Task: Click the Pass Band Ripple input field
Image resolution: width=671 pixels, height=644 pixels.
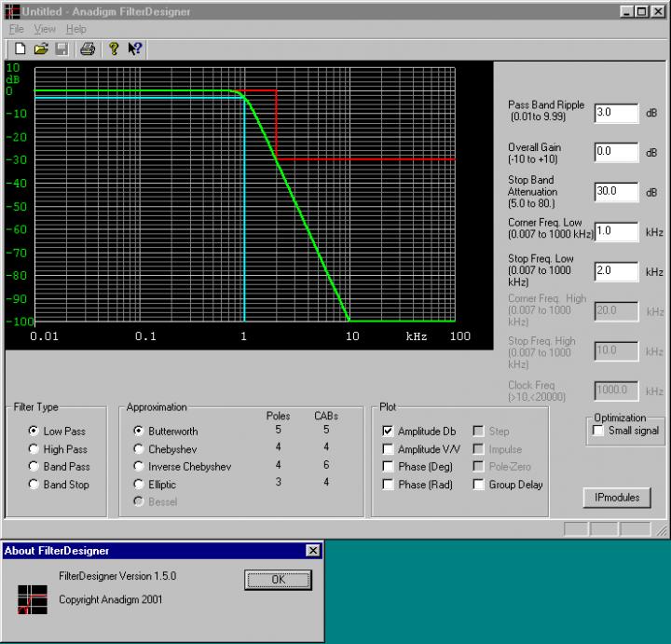Action: 615,112
